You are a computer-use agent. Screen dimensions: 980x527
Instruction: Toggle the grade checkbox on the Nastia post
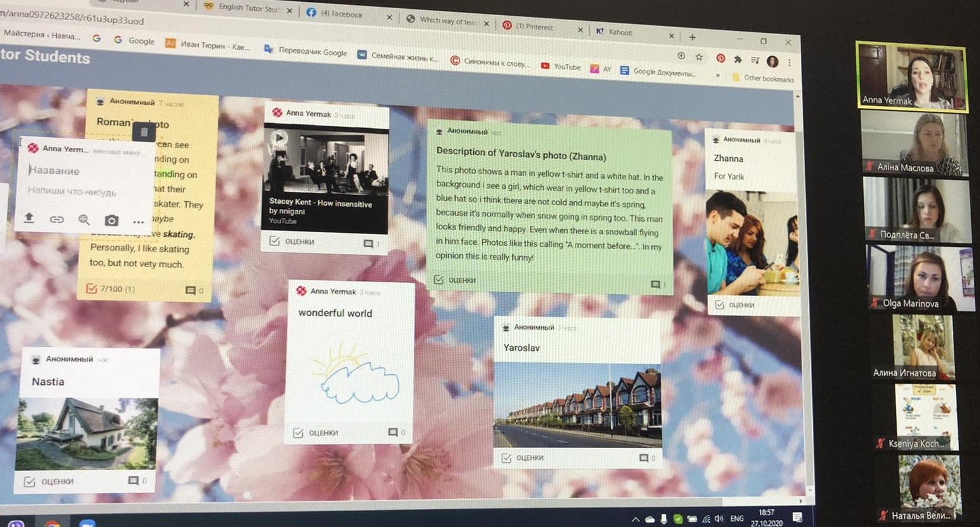point(29,482)
